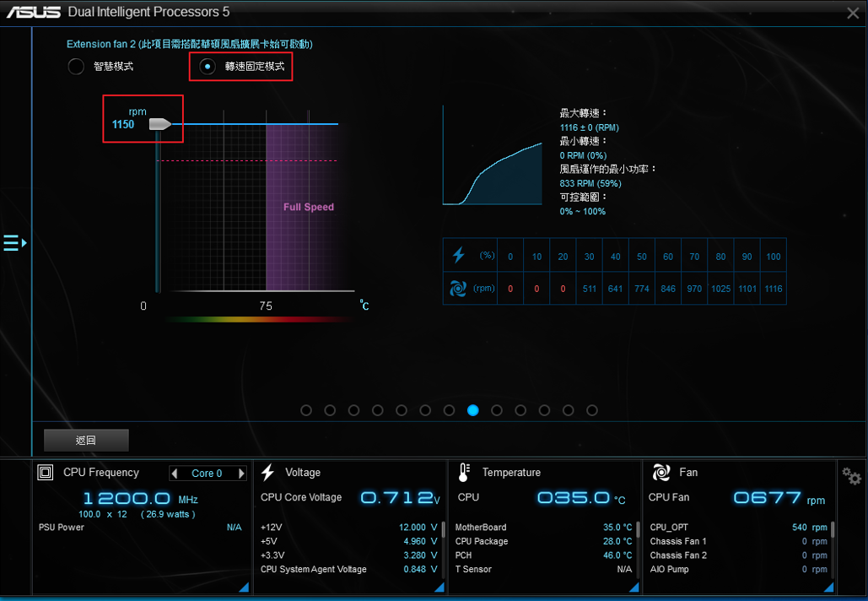This screenshot has width=868, height=601.
Task: Click the 返回 button
Action: [86, 440]
